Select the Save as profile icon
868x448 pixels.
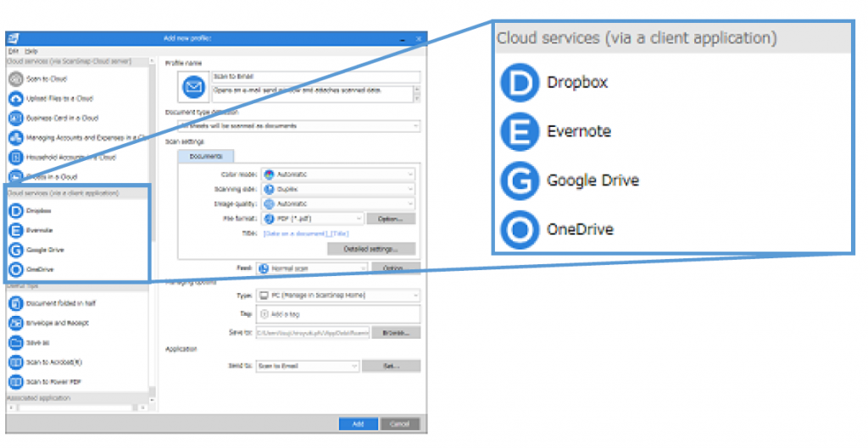coord(15,342)
